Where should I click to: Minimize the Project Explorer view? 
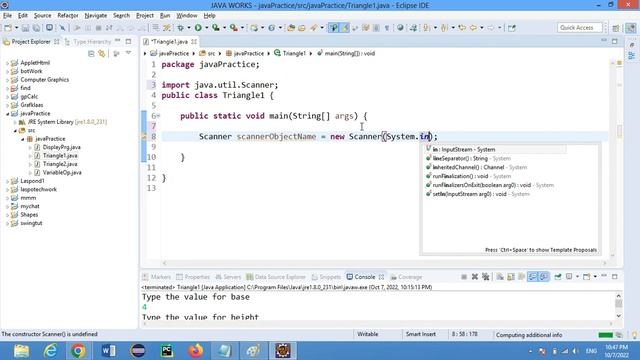point(118,41)
